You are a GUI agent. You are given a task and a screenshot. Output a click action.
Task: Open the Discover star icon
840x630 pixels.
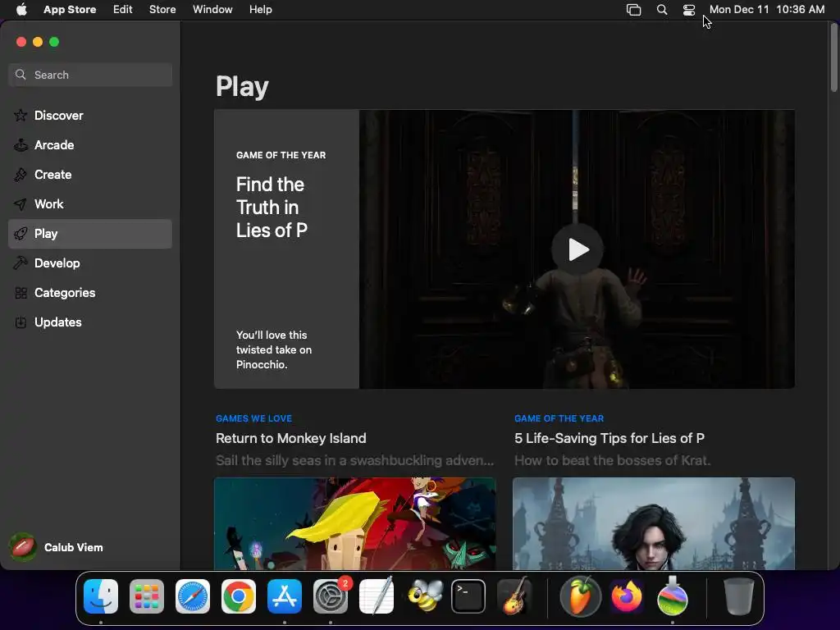21,115
